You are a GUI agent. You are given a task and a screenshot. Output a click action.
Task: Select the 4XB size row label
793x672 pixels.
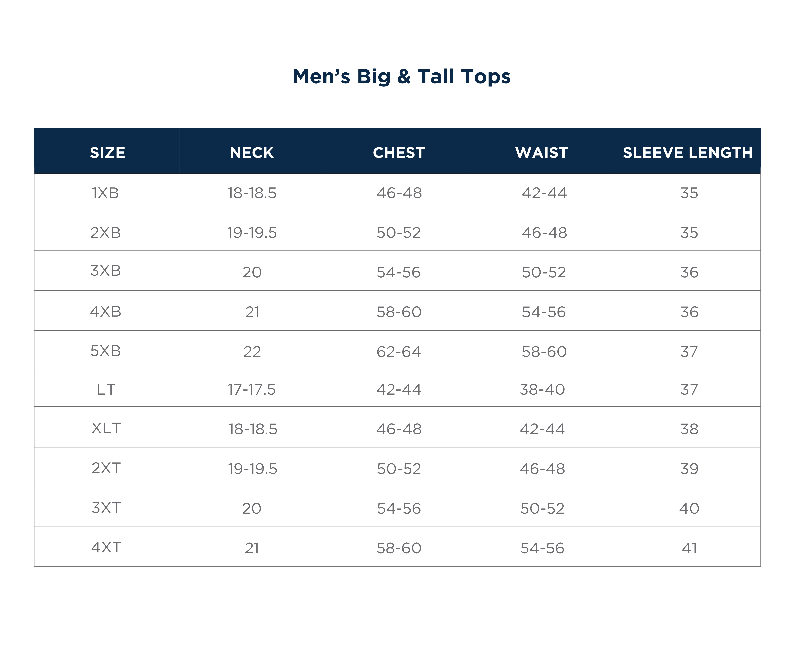pos(106,312)
